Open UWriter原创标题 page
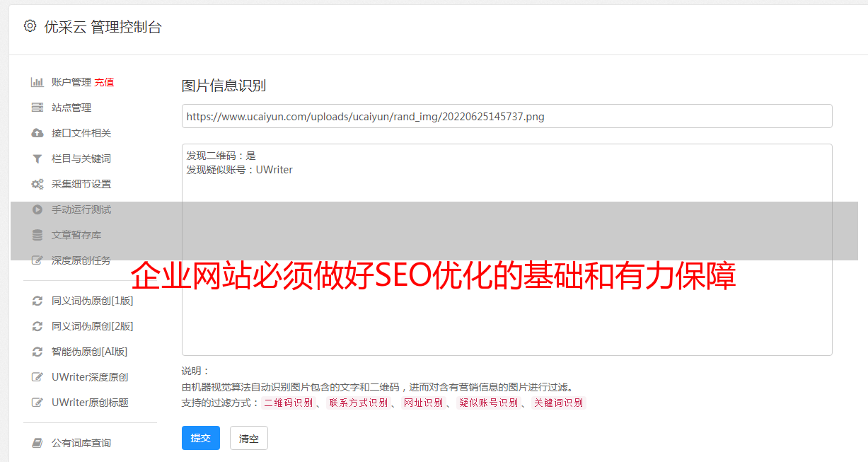 [x=90, y=403]
